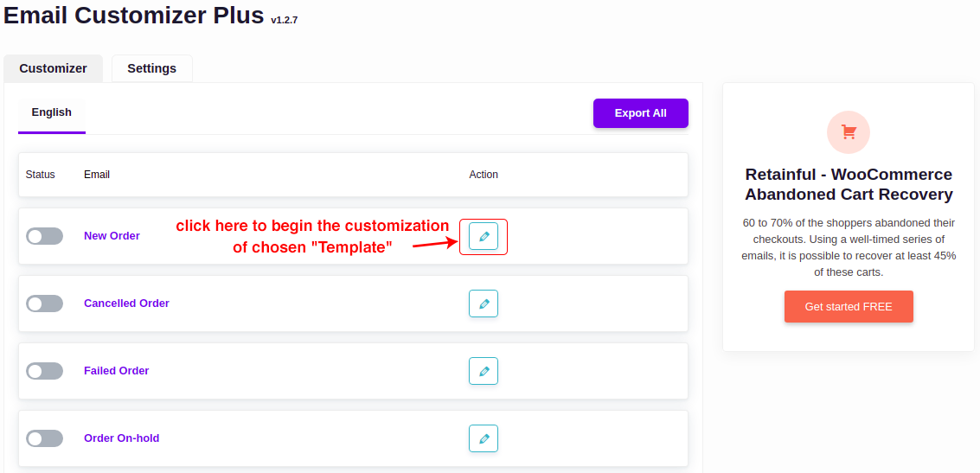Open the Cancelled Order email link
Screen dimensions: 980x473
click(126, 304)
